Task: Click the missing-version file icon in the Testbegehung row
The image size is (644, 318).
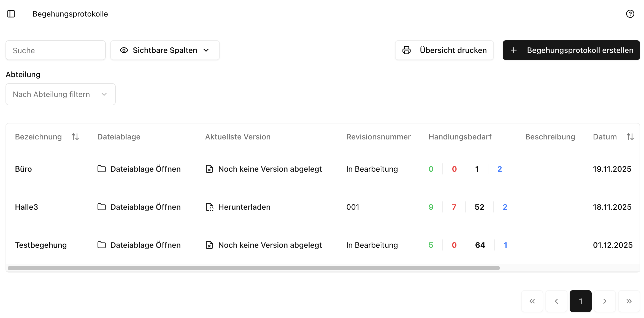Action: [x=210, y=245]
